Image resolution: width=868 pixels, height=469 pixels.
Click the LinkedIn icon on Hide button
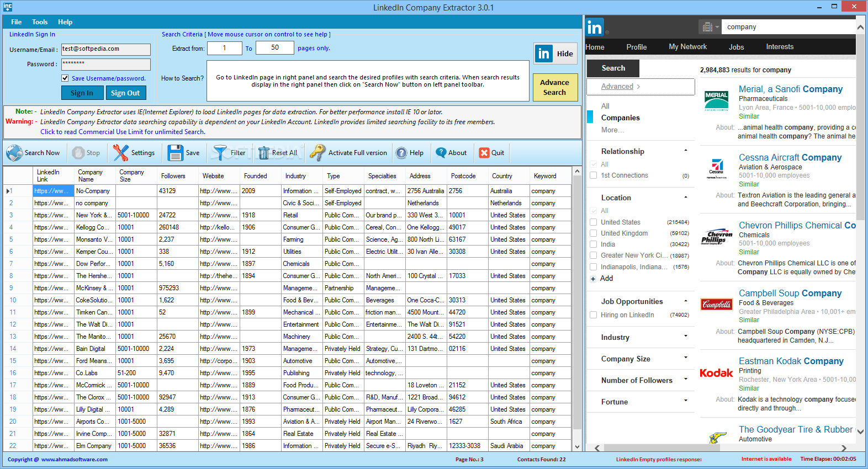click(544, 54)
